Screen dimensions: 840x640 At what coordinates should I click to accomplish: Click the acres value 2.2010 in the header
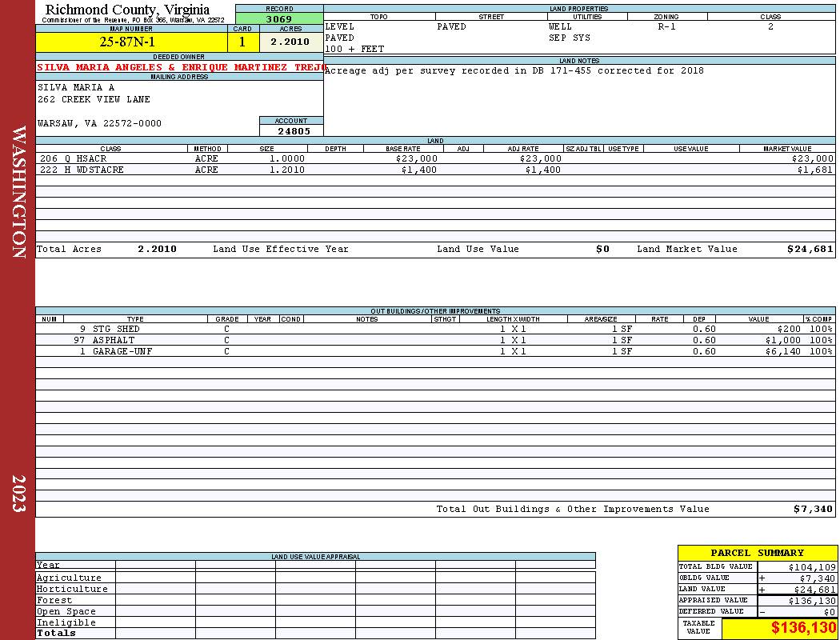click(290, 42)
